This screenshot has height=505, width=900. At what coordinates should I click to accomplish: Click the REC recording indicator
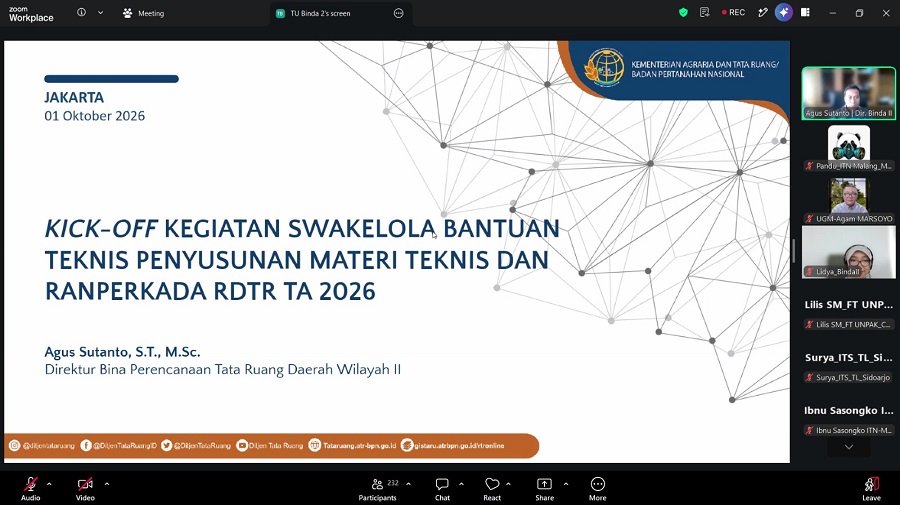pyautogui.click(x=733, y=13)
